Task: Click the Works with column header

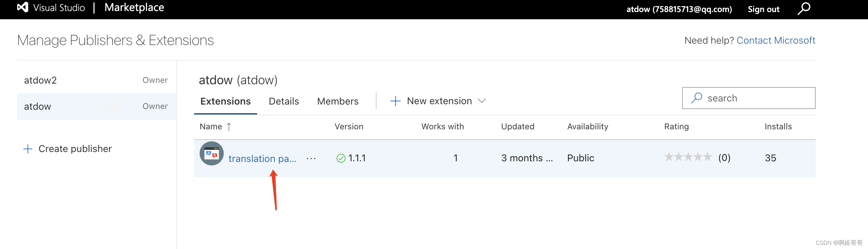Action: 443,127
